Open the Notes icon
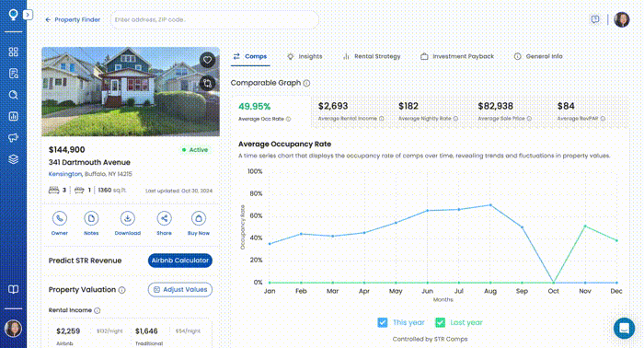Viewport: 644px width, 348px height. (91, 218)
